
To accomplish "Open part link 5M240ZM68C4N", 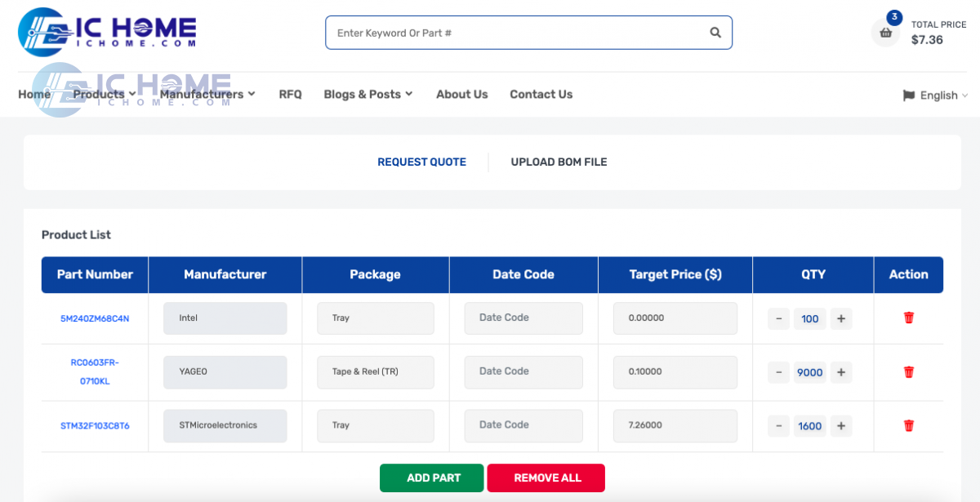I will coord(95,318).
